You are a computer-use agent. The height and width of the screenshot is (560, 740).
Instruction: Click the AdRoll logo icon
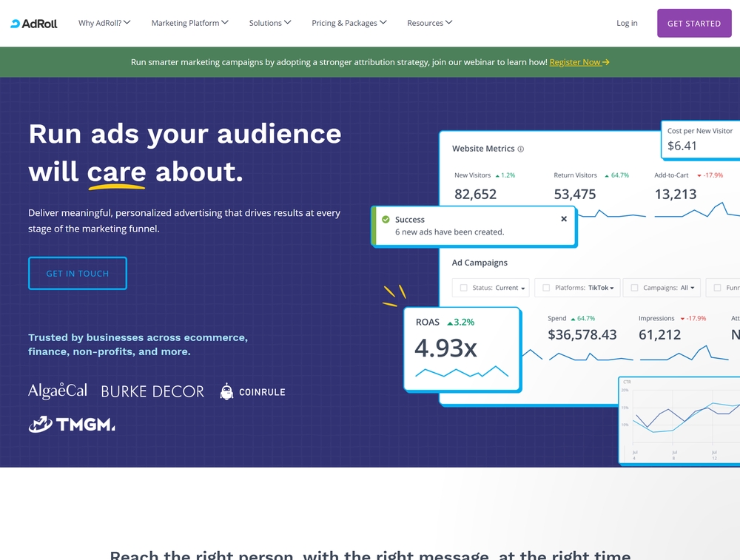(x=13, y=23)
